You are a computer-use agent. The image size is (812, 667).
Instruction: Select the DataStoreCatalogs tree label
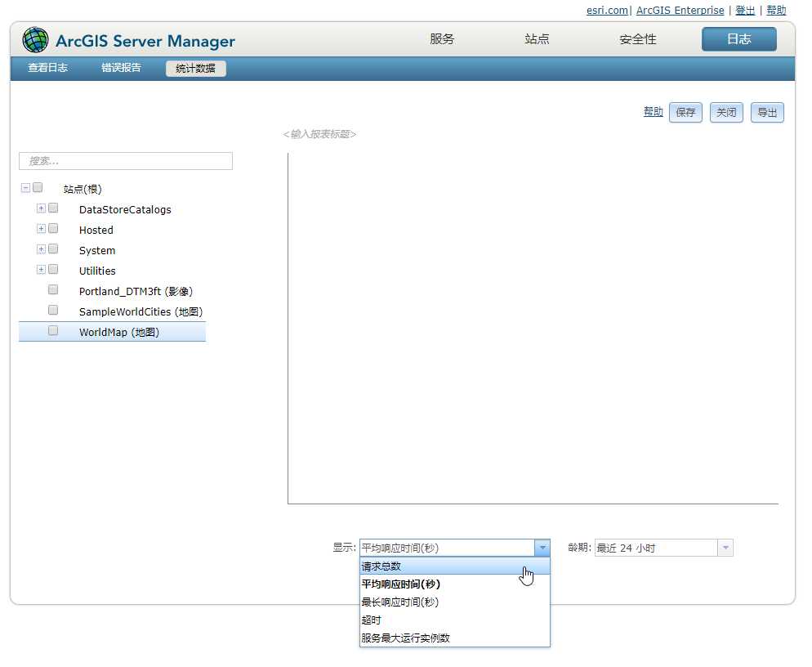click(x=125, y=209)
